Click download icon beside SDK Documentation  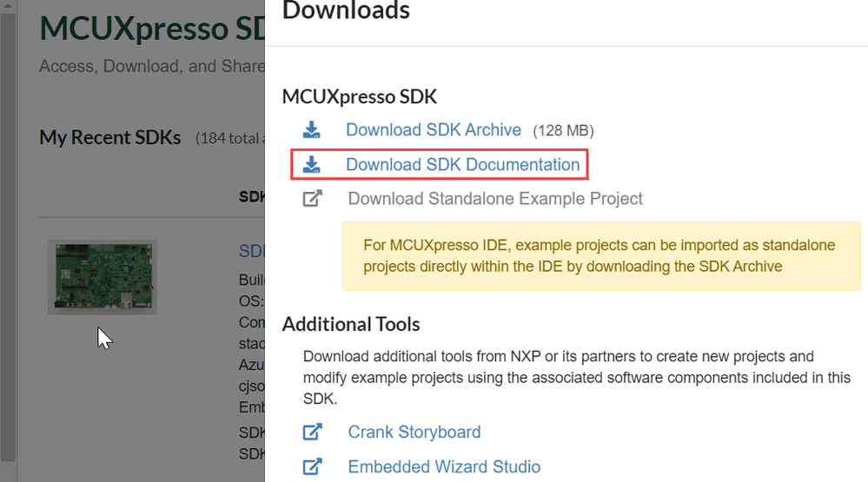[311, 164]
